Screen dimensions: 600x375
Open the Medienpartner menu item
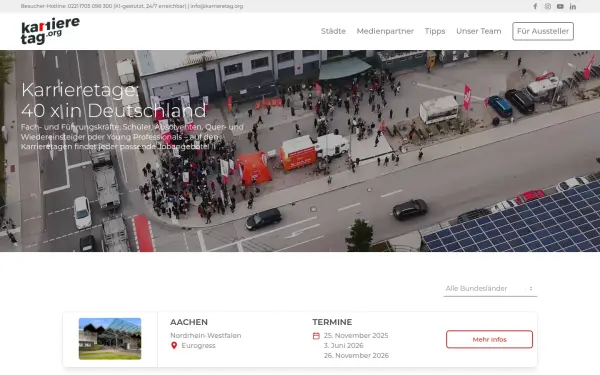click(x=385, y=31)
